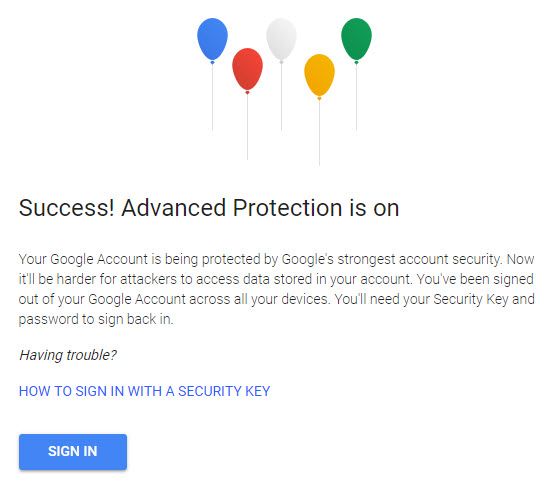Click the yellow balloon
The width and height of the screenshot is (548, 487).
coord(319,77)
